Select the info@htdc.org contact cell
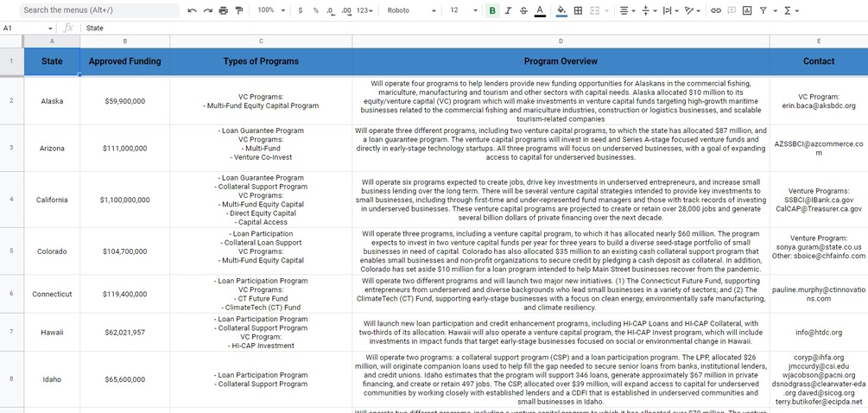This screenshot has width=868, height=413. (819, 332)
